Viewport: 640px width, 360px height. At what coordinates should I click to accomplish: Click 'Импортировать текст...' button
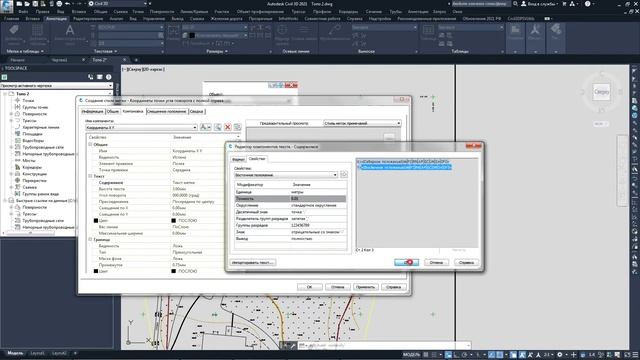[252, 262]
